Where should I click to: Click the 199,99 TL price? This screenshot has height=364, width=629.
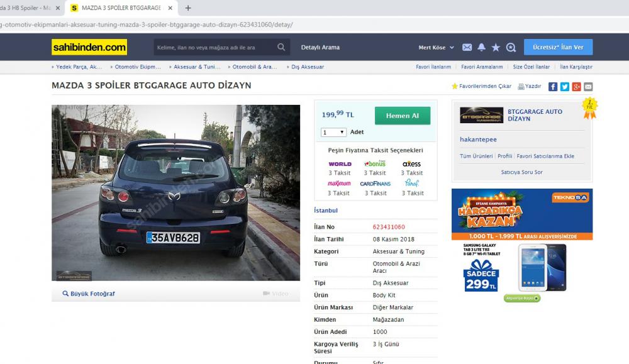click(x=338, y=114)
